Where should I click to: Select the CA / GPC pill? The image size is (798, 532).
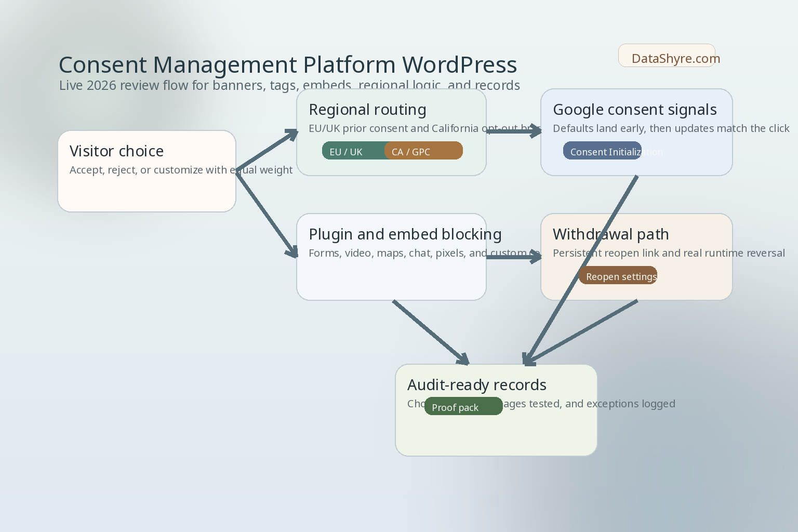423,151
